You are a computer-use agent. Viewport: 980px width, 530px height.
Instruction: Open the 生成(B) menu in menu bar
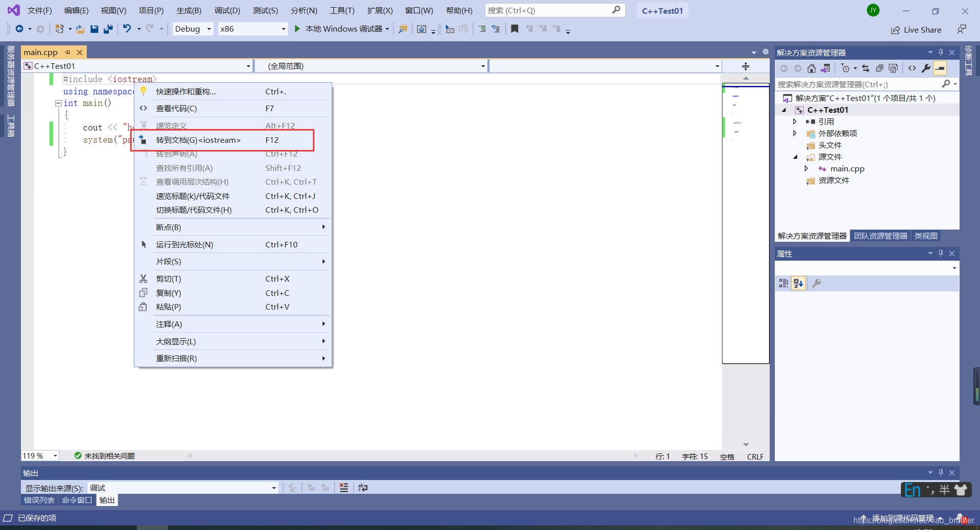tap(189, 10)
